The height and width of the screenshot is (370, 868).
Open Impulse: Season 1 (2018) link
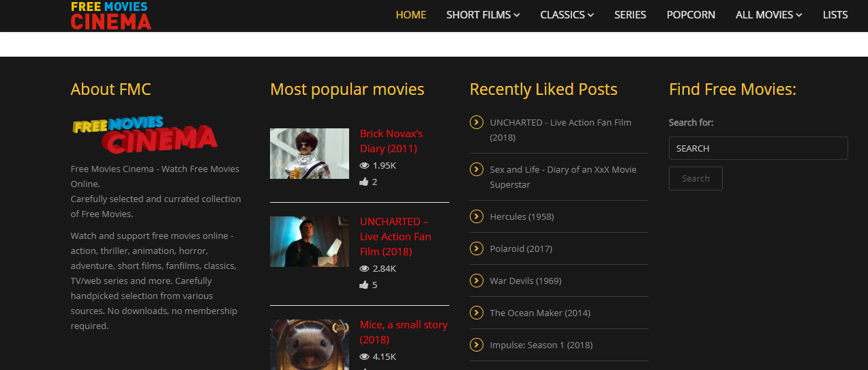tap(541, 345)
